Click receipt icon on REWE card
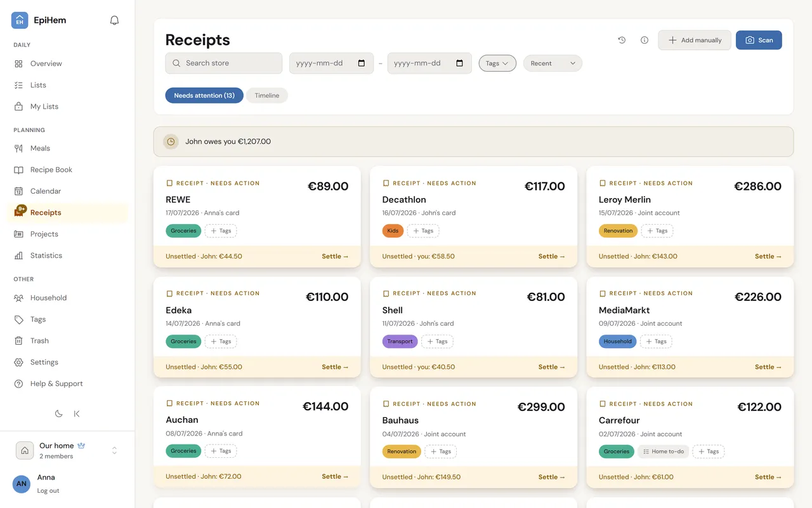This screenshot has width=812, height=508. point(169,183)
